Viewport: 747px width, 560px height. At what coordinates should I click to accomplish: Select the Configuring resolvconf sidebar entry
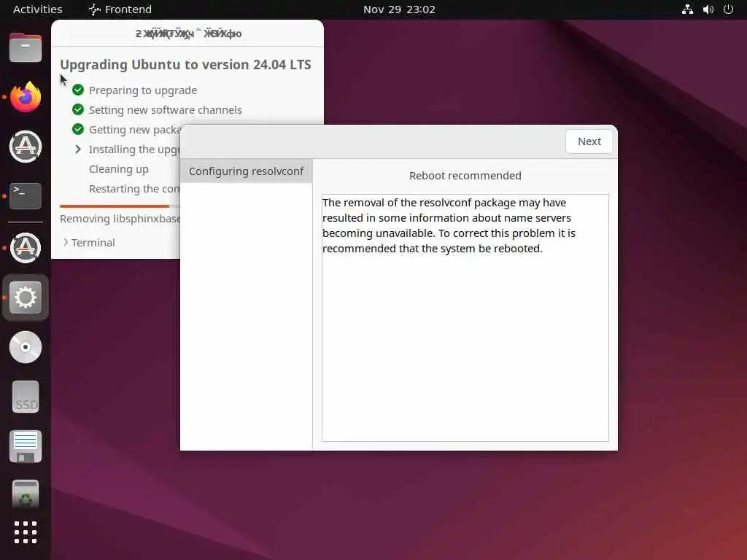tap(246, 171)
